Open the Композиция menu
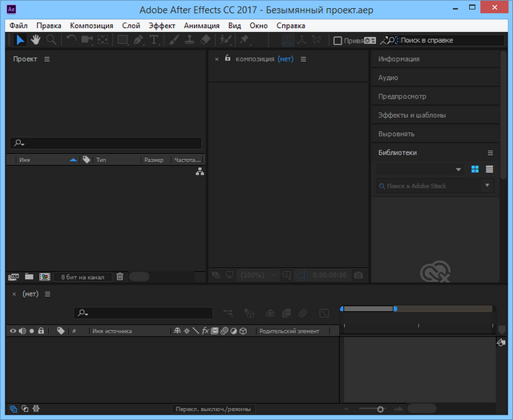Image resolution: width=513 pixels, height=420 pixels. pos(91,26)
